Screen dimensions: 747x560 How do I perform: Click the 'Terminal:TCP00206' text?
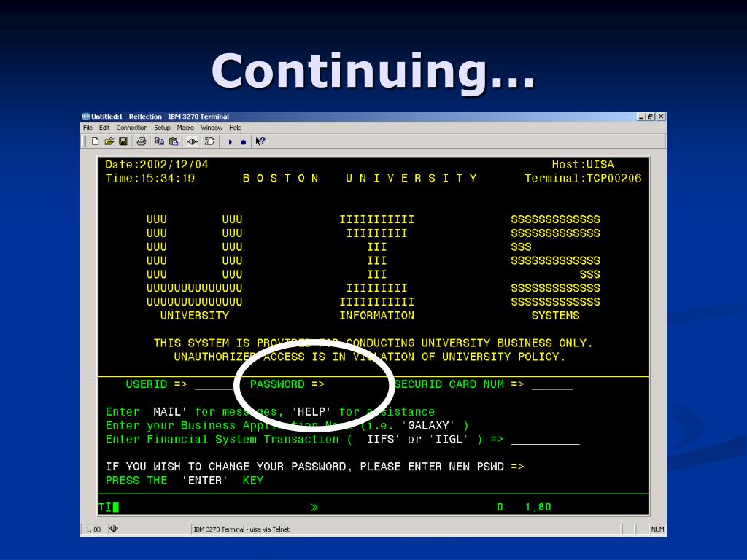pos(583,179)
